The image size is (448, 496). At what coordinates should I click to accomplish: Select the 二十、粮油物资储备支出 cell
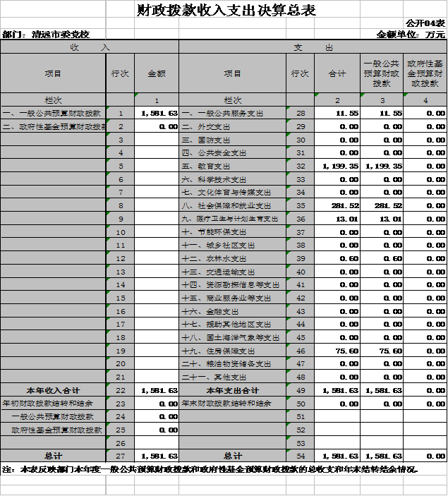233,364
